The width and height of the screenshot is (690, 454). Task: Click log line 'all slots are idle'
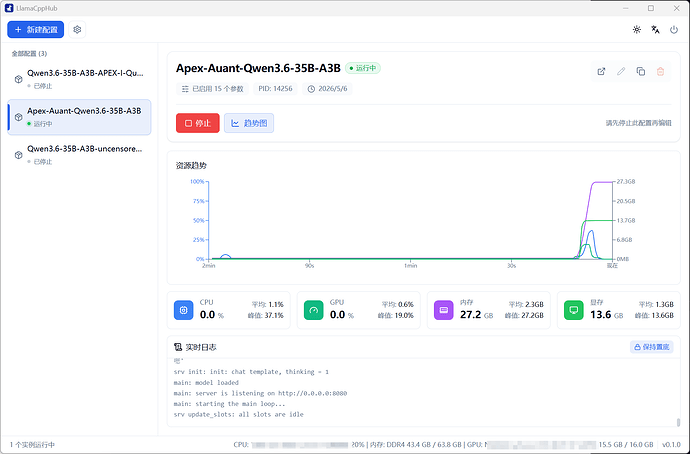pyautogui.click(x=239, y=414)
